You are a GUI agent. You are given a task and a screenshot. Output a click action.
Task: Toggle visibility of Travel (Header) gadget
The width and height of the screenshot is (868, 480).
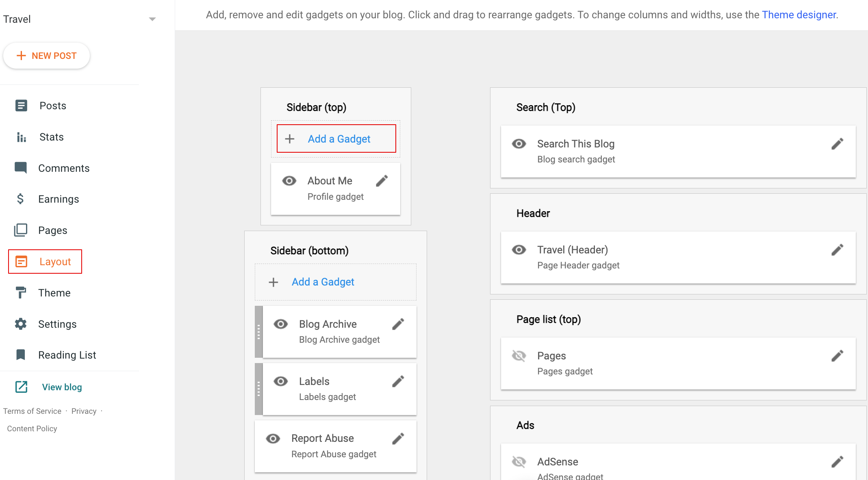[519, 250]
